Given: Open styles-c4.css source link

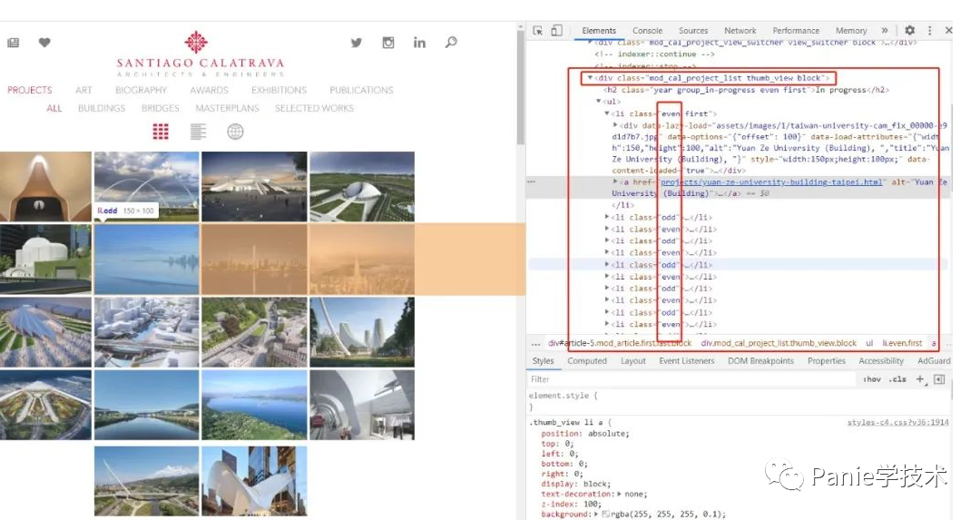Looking at the screenshot, I should coord(897,423).
